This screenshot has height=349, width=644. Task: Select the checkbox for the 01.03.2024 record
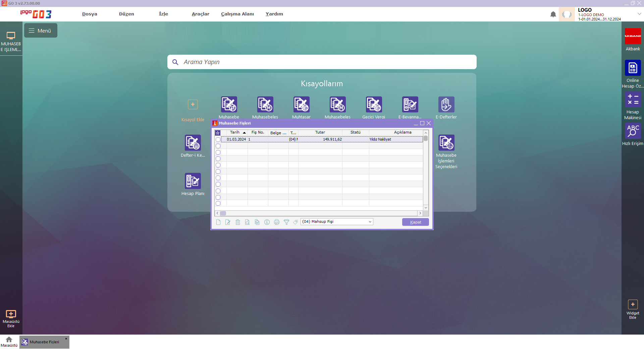[218, 140]
